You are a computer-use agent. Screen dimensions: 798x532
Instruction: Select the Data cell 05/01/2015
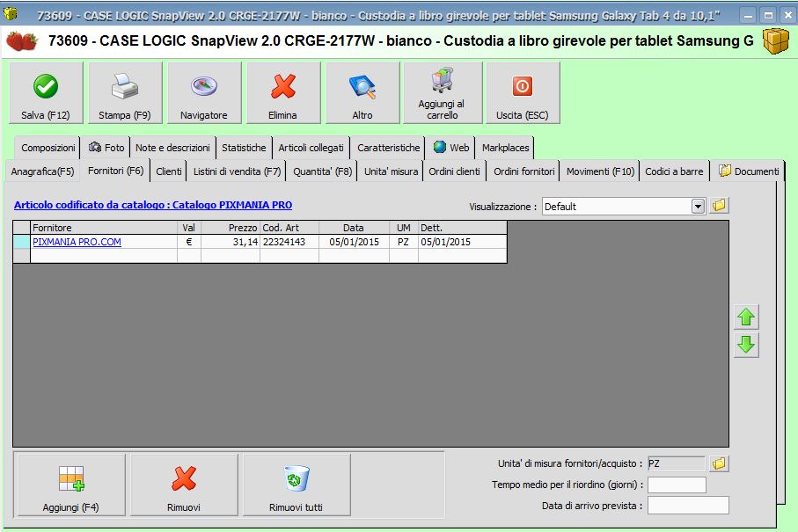(x=355, y=242)
